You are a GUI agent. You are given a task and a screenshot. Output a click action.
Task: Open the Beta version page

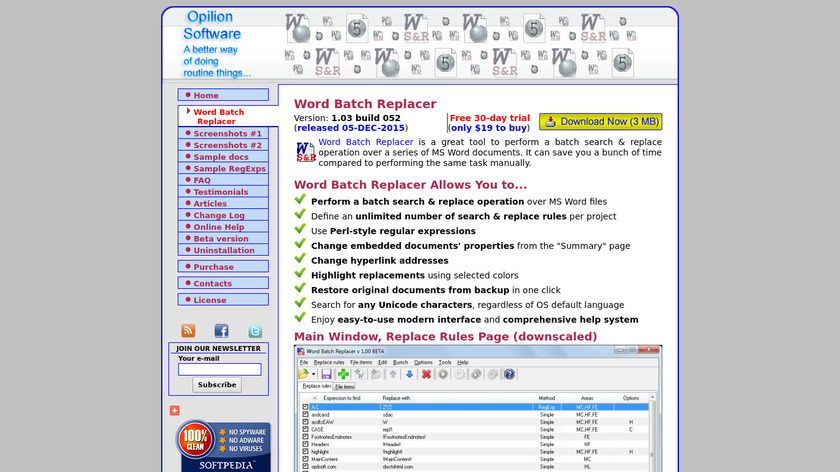click(223, 239)
